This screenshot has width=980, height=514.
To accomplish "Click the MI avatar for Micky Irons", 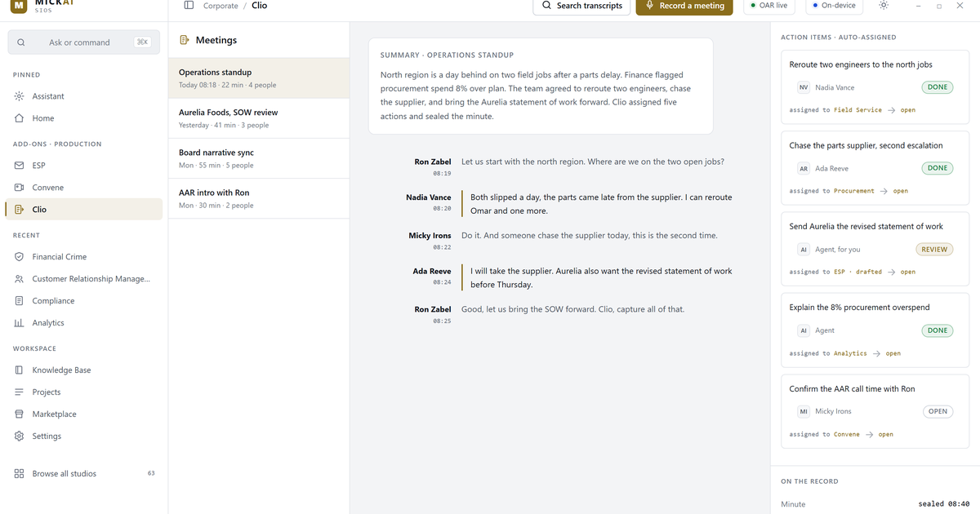I will point(804,412).
